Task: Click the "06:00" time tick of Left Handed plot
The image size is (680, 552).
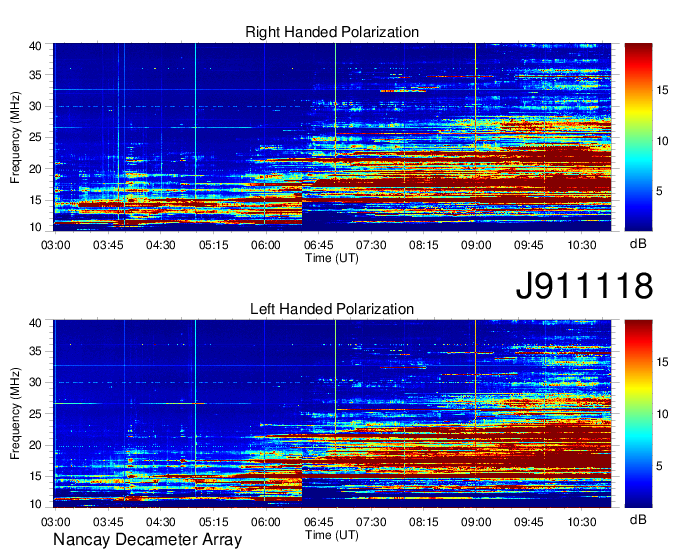Action: point(266,522)
